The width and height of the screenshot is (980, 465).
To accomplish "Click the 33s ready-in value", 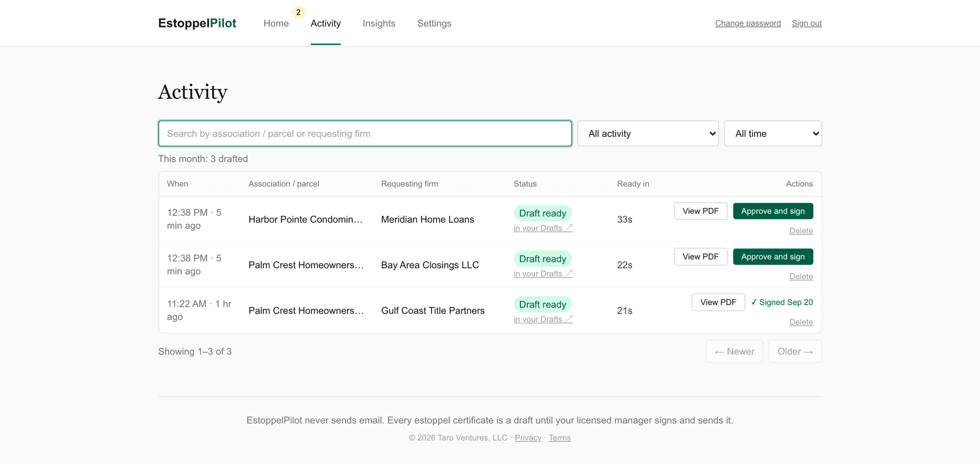I will (624, 219).
